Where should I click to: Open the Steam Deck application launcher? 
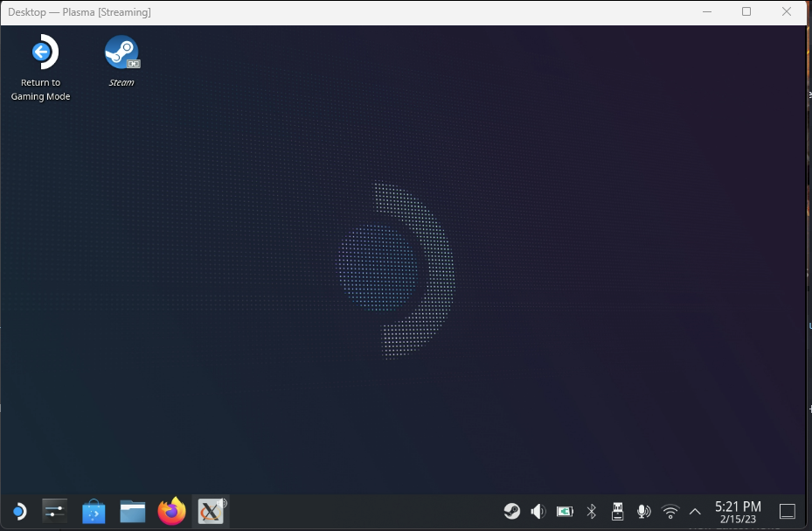[x=17, y=511]
